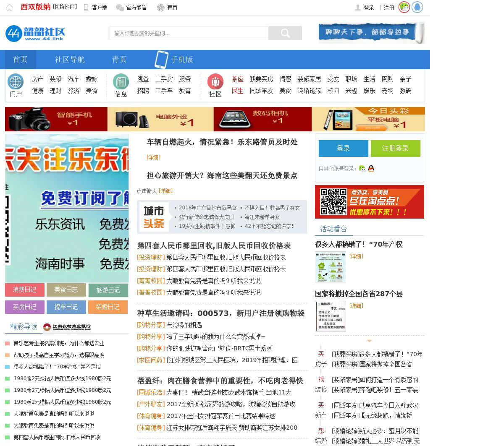
Task: Click the building info (信息) icon
Action: click(x=121, y=81)
